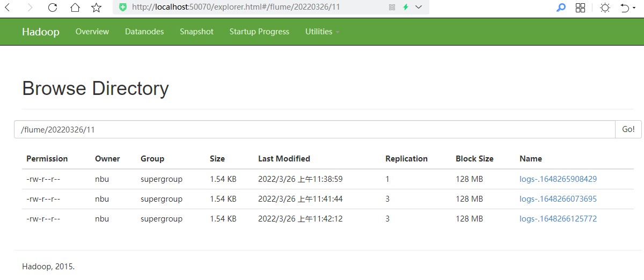Expand the Utilities dropdown menu
The width and height of the screenshot is (644, 280).
pos(322,32)
